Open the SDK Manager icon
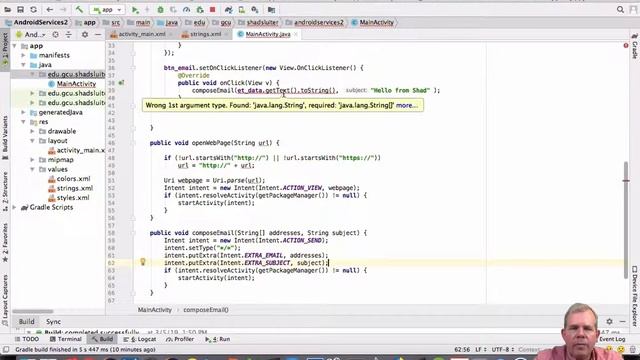640x360 pixels. (x=255, y=9)
